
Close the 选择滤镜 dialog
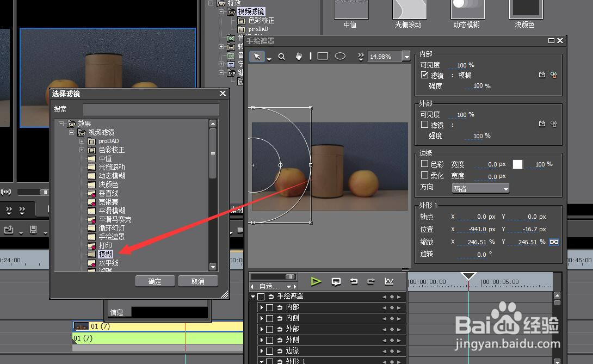point(223,94)
